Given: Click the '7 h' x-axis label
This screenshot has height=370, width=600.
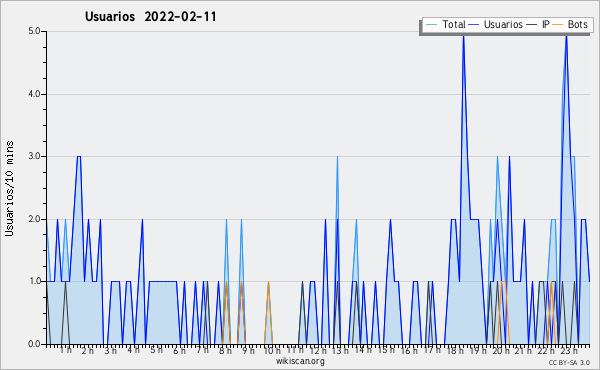Looking at the screenshot, I should coord(202,350).
